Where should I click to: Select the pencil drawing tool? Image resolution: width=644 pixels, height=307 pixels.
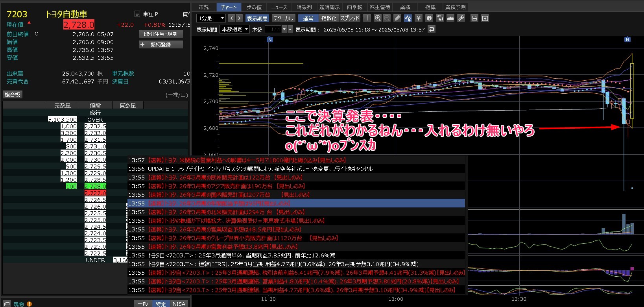397,18
